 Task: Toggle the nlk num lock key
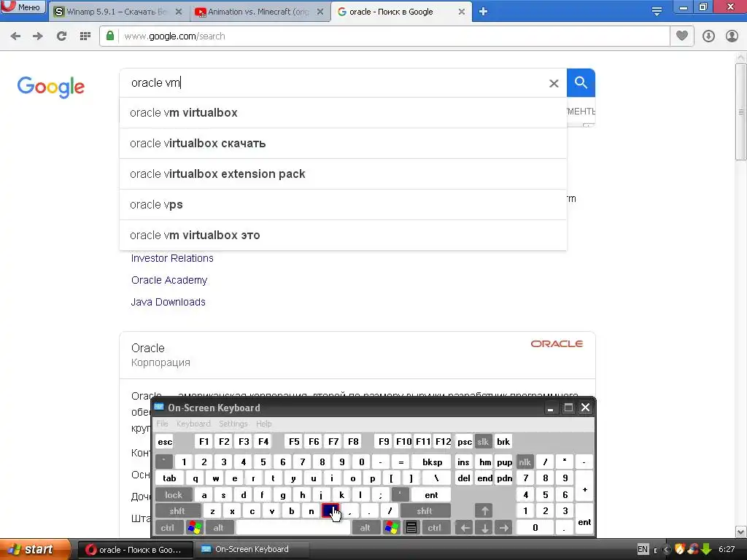[x=525, y=462]
